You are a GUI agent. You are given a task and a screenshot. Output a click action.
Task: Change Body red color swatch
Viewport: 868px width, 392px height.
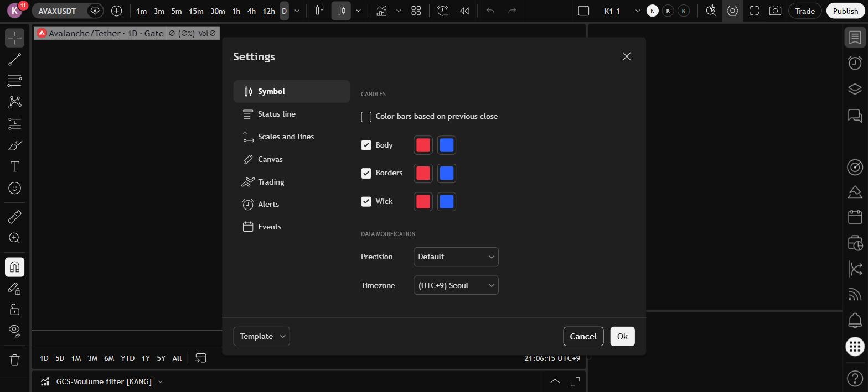tap(423, 145)
